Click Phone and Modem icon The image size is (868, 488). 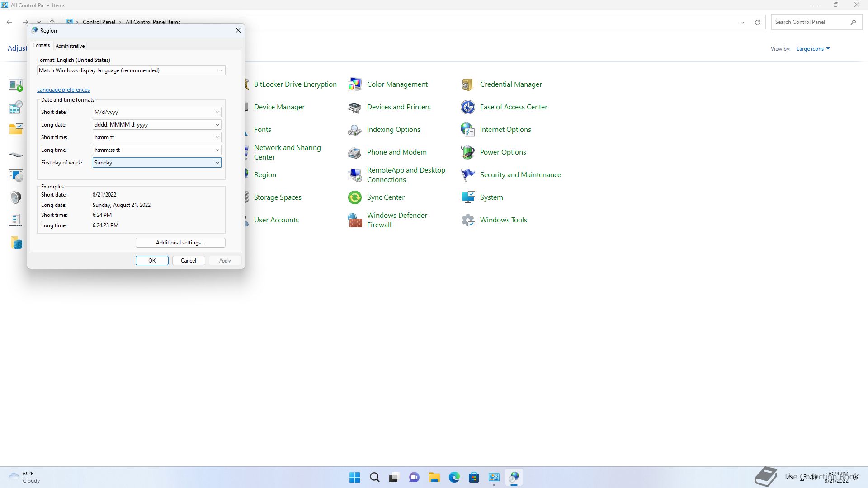point(355,152)
